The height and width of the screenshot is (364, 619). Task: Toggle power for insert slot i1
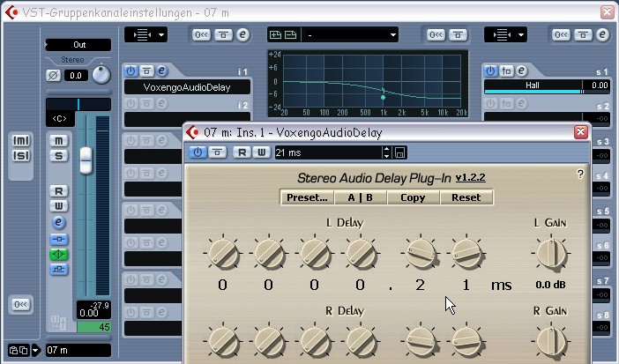click(131, 71)
